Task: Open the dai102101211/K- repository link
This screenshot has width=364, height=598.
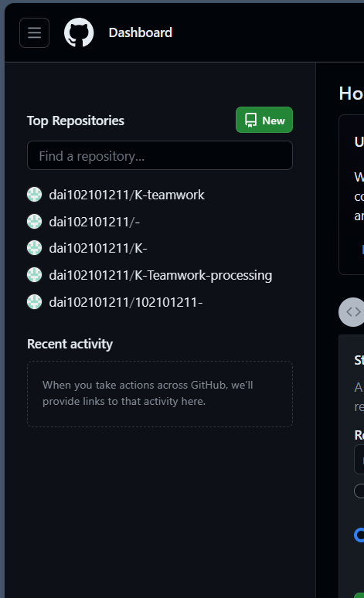Action: 98,248
